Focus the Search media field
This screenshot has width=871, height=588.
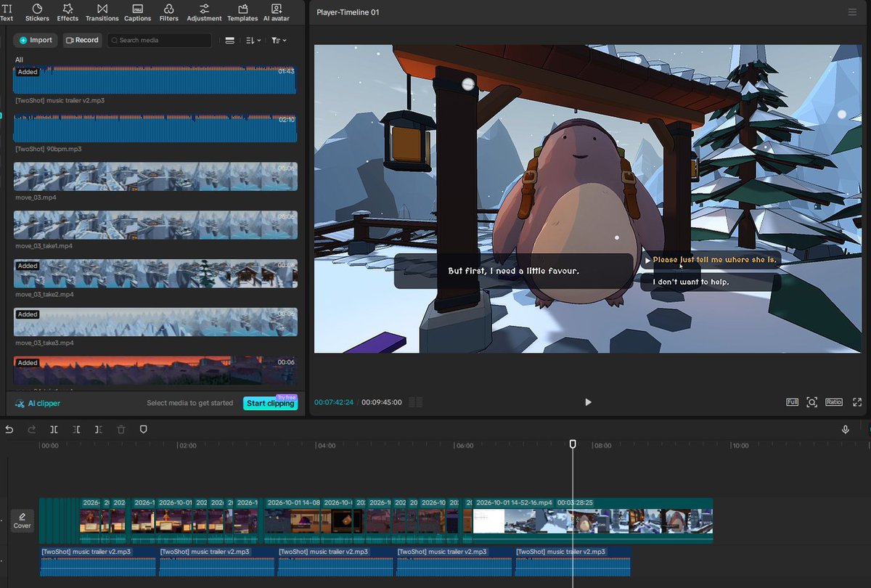click(x=160, y=40)
